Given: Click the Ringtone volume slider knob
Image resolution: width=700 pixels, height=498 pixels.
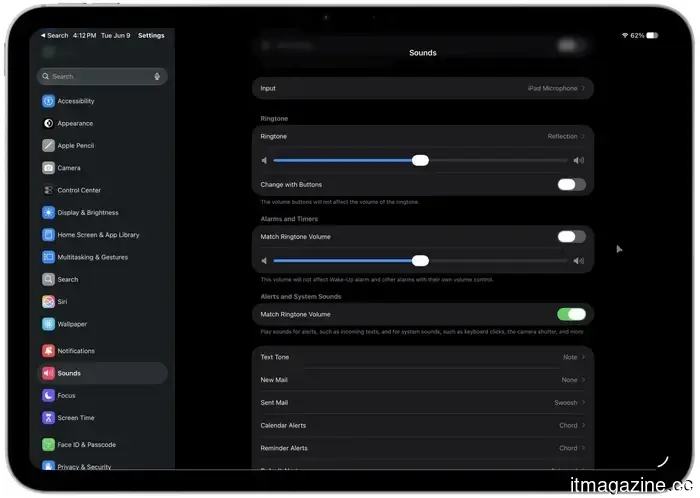Looking at the screenshot, I should (420, 160).
